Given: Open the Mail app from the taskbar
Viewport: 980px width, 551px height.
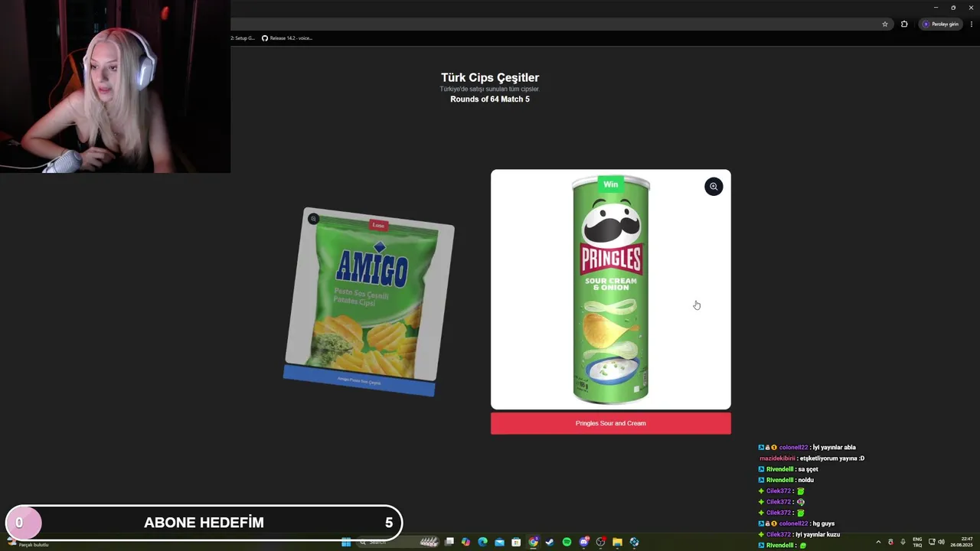Looking at the screenshot, I should (x=499, y=542).
